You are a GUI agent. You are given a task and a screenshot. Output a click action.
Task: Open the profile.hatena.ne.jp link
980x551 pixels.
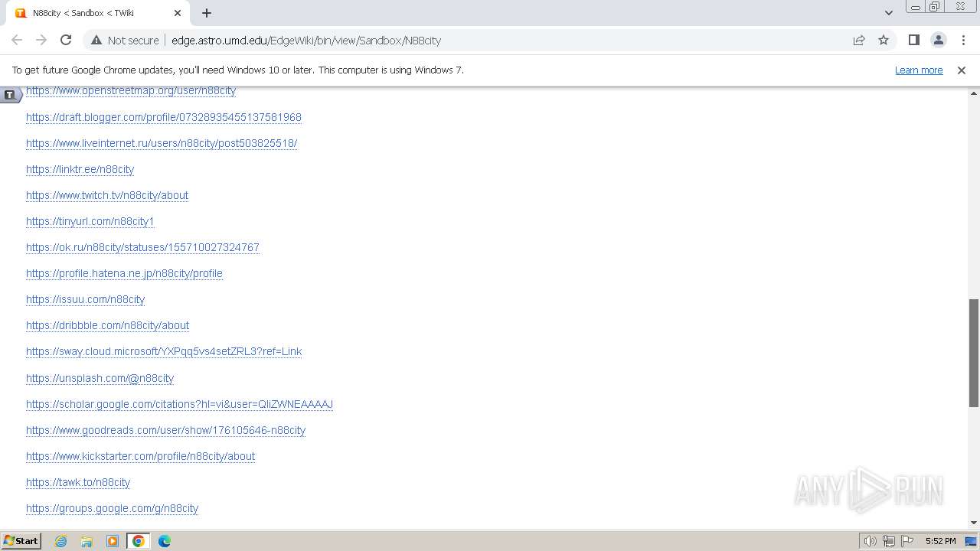(x=124, y=273)
